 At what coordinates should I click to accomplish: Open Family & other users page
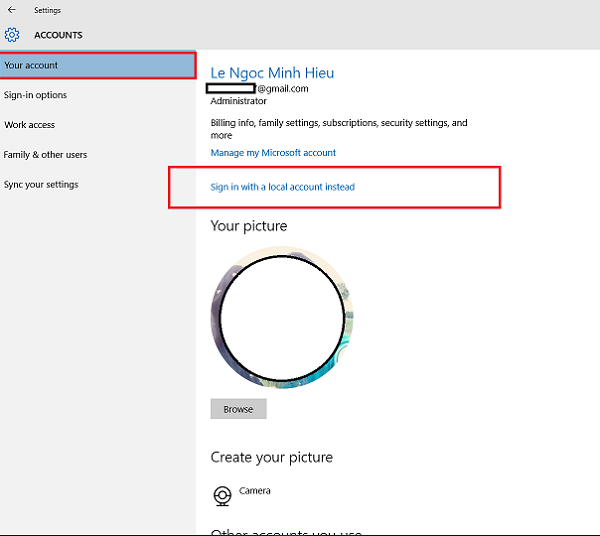tap(46, 155)
